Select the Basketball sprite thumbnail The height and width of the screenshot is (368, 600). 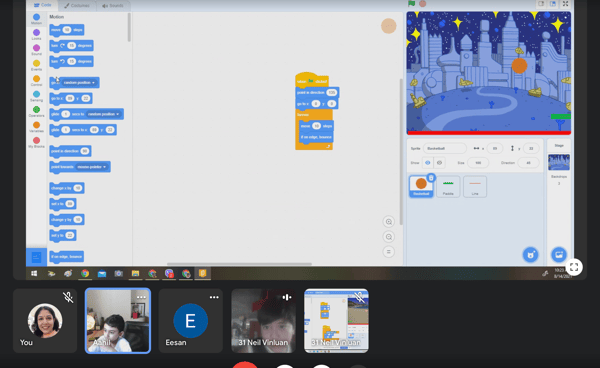click(x=421, y=186)
